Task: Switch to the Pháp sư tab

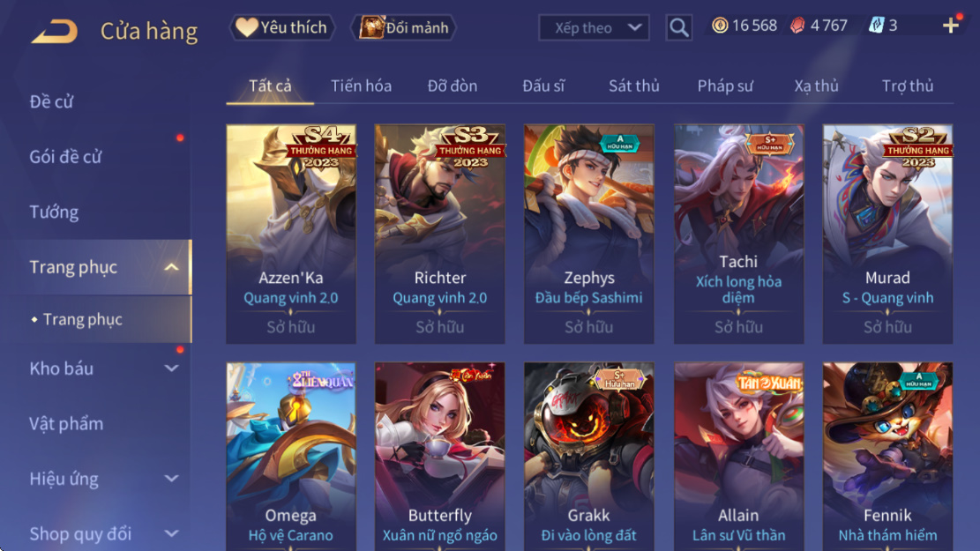Action: 725,86
